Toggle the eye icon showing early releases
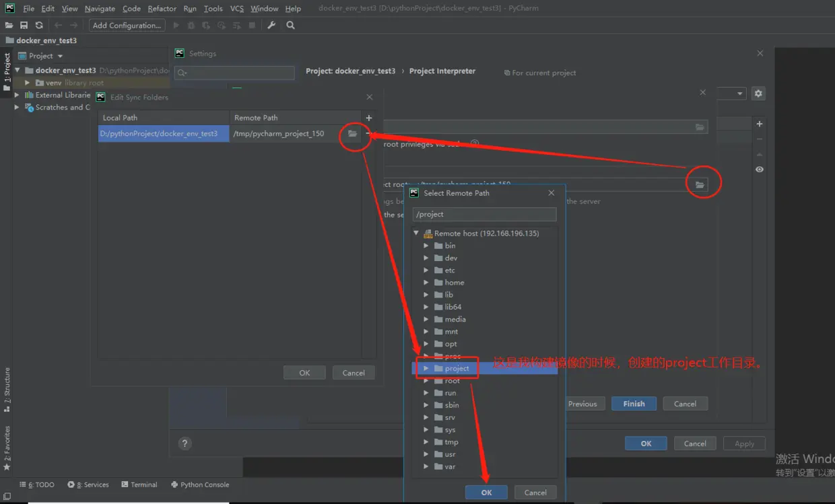 [x=760, y=170]
